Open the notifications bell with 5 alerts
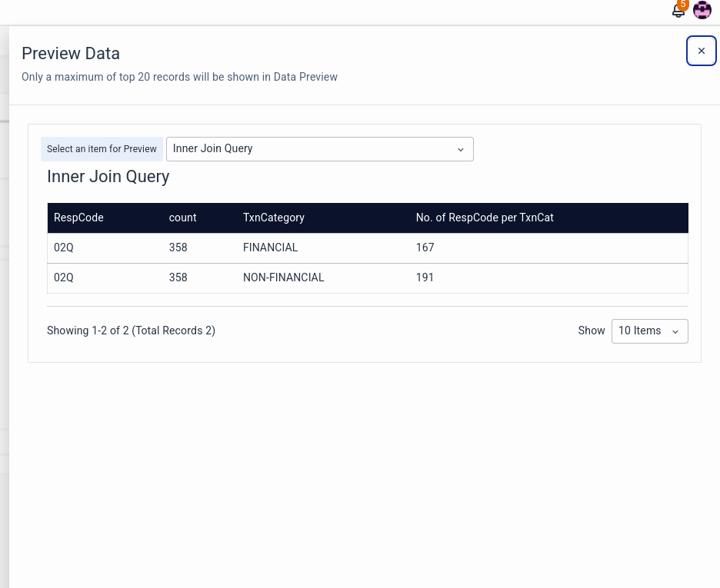This screenshot has width=720, height=588. pyautogui.click(x=678, y=11)
